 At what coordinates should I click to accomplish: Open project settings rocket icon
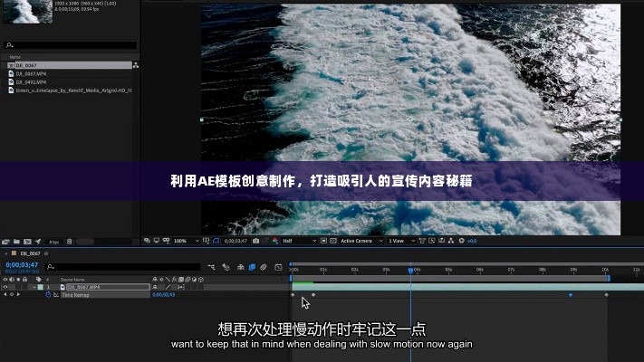[38, 242]
